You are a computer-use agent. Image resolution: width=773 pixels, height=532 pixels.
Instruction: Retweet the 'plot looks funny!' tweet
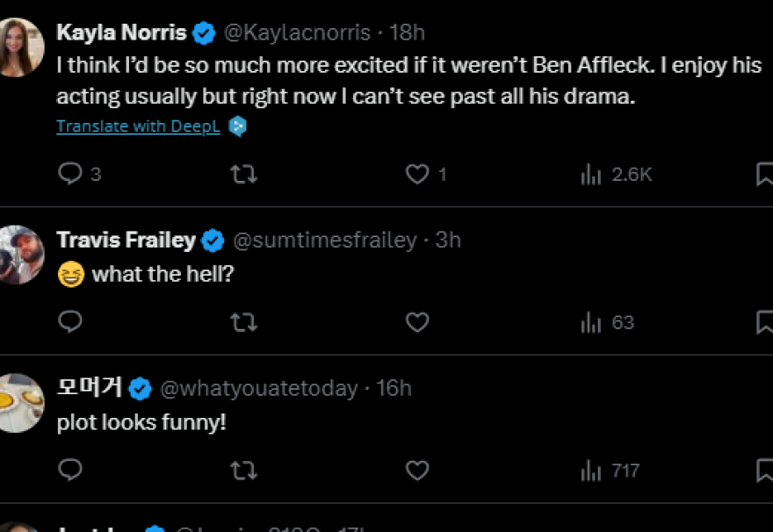(x=243, y=471)
